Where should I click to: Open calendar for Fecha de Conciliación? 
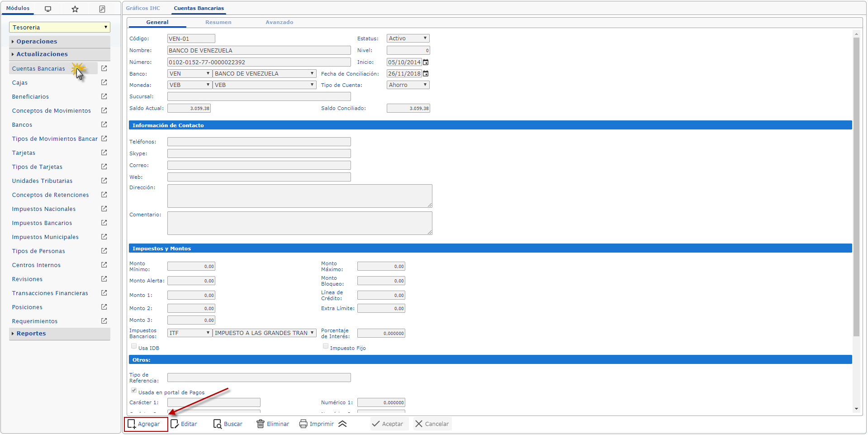(426, 74)
